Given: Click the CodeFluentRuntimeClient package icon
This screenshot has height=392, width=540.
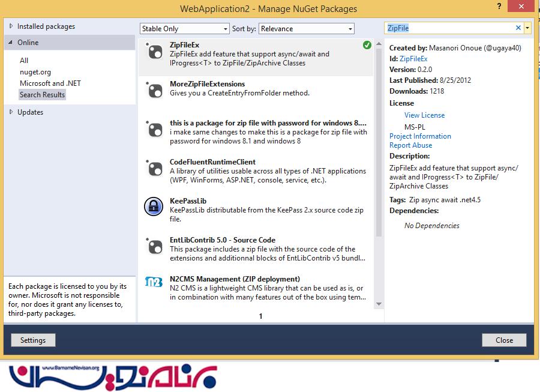Looking at the screenshot, I should [154, 168].
